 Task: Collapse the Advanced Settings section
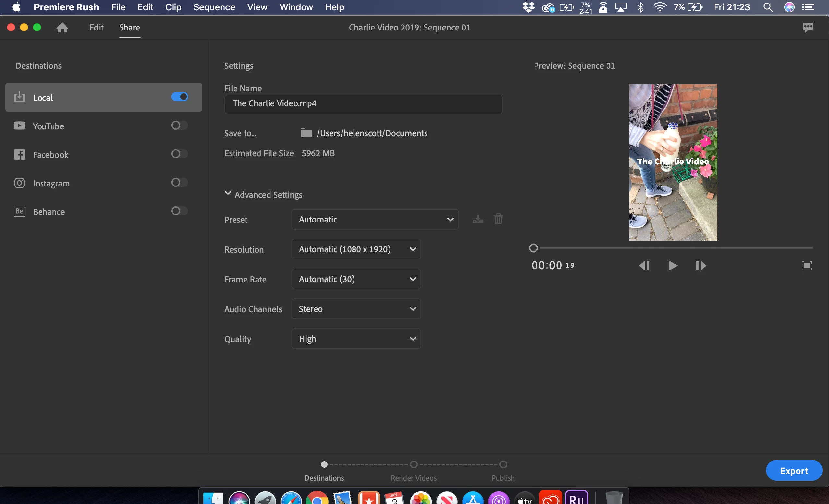tap(228, 193)
